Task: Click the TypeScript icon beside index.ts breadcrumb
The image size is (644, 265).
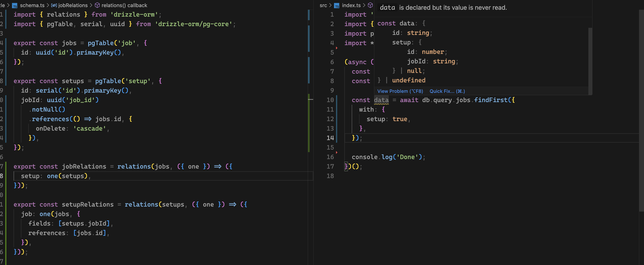Action: pos(337,5)
